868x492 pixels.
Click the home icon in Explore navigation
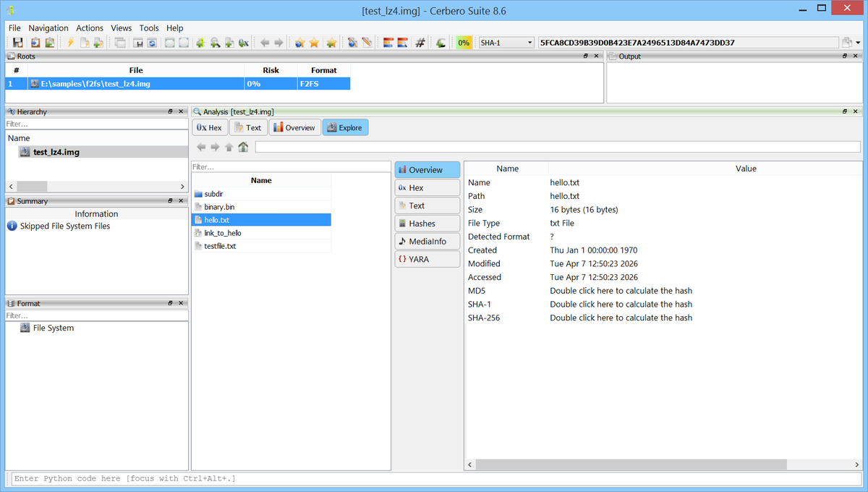click(243, 147)
